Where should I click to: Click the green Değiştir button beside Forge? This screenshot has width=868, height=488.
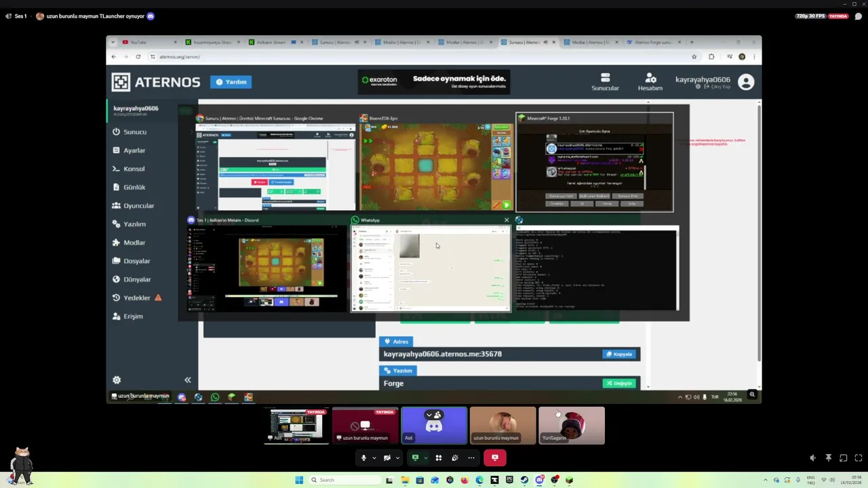click(x=619, y=383)
